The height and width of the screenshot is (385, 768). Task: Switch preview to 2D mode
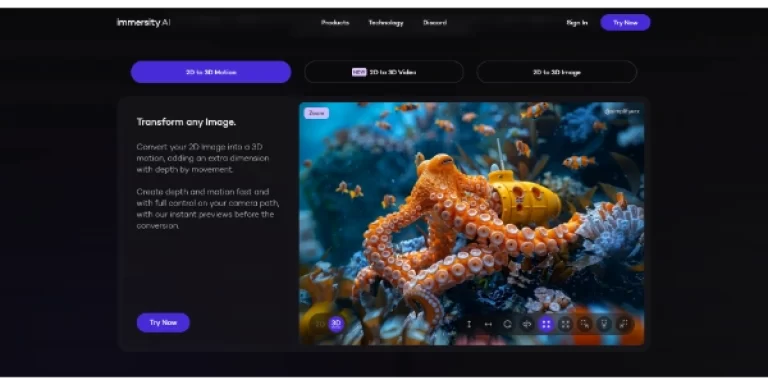point(320,324)
